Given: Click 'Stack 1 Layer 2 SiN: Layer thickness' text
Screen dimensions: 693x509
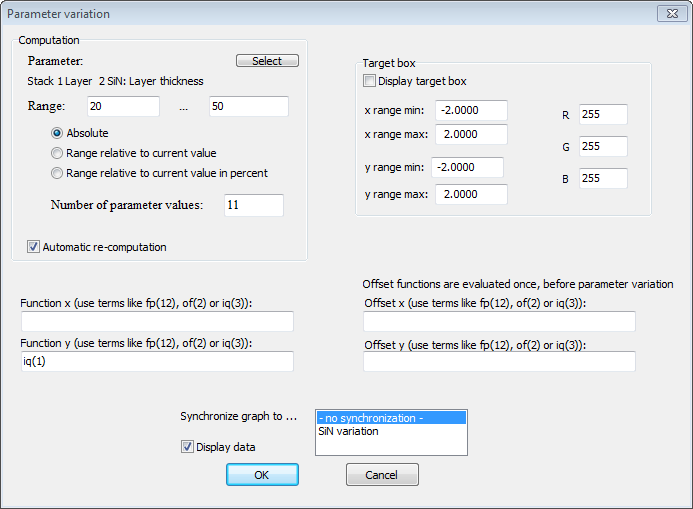Looking at the screenshot, I should (115, 81).
